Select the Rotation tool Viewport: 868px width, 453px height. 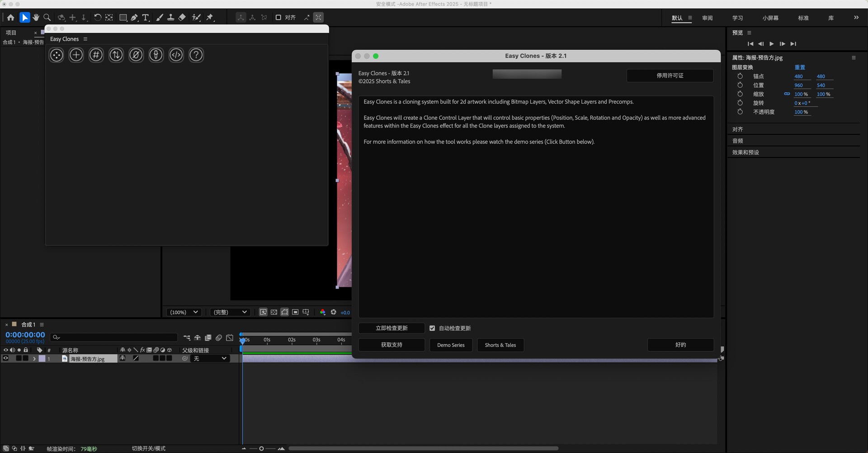[x=97, y=18]
